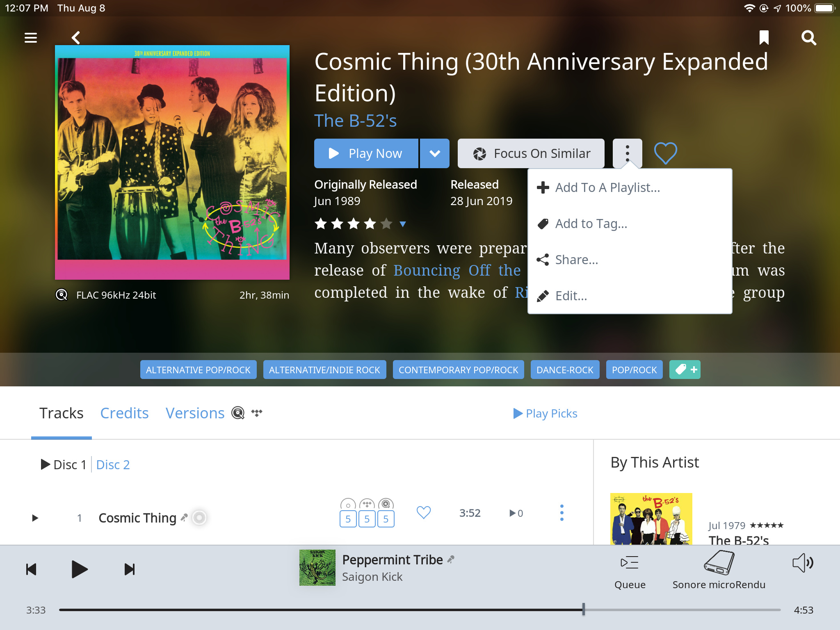Click the Qobuz format icon near FLAC
Image resolution: width=840 pixels, height=630 pixels.
point(62,295)
